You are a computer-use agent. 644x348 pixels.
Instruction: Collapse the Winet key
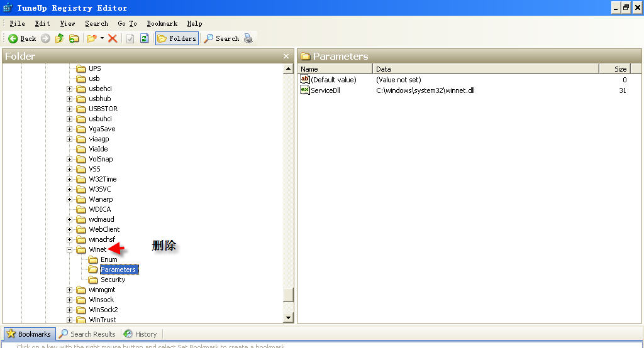click(69, 249)
